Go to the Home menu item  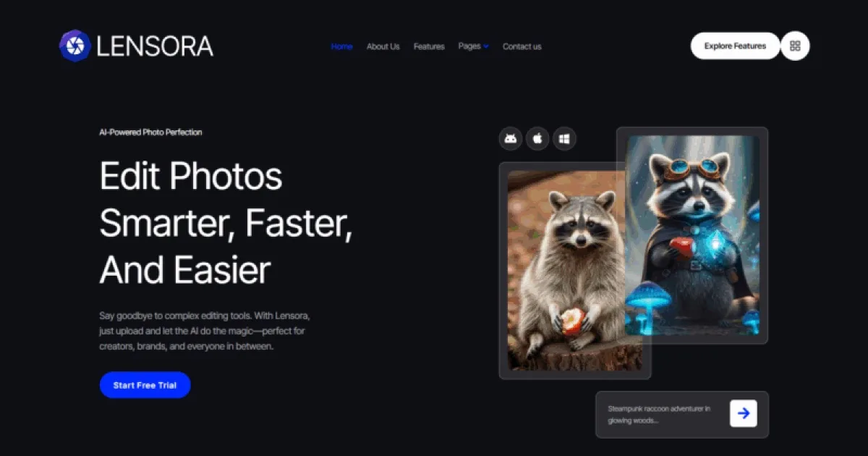coord(341,46)
